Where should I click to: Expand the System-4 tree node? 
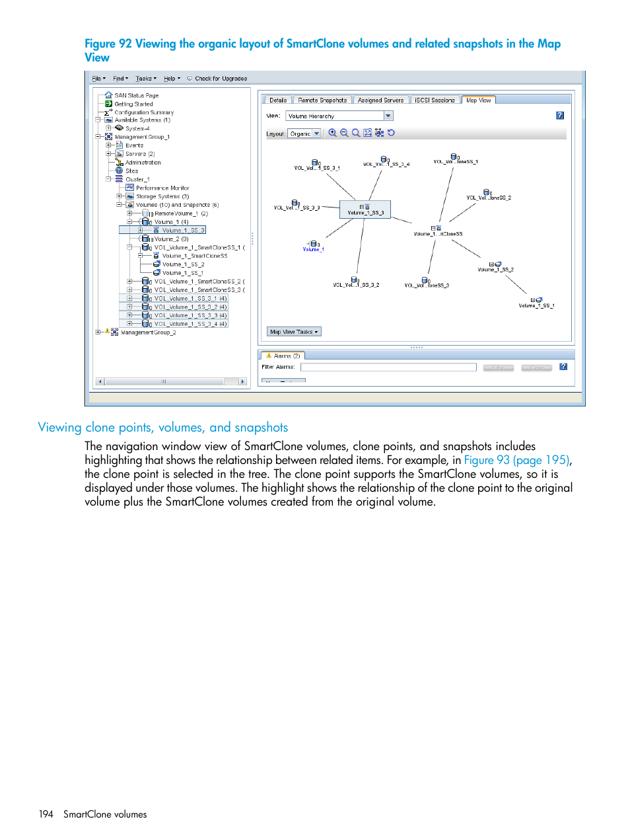coord(109,128)
